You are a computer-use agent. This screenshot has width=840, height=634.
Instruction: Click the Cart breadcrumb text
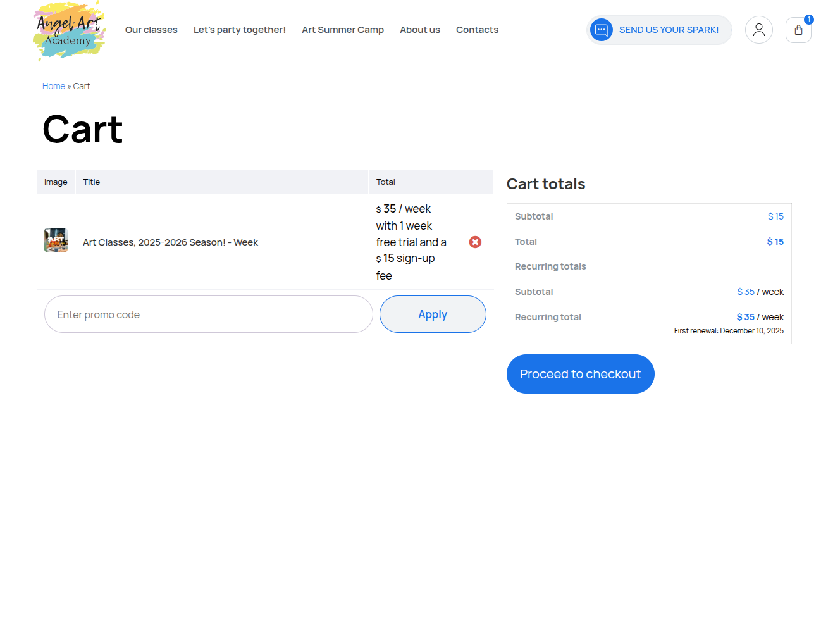[x=82, y=86]
